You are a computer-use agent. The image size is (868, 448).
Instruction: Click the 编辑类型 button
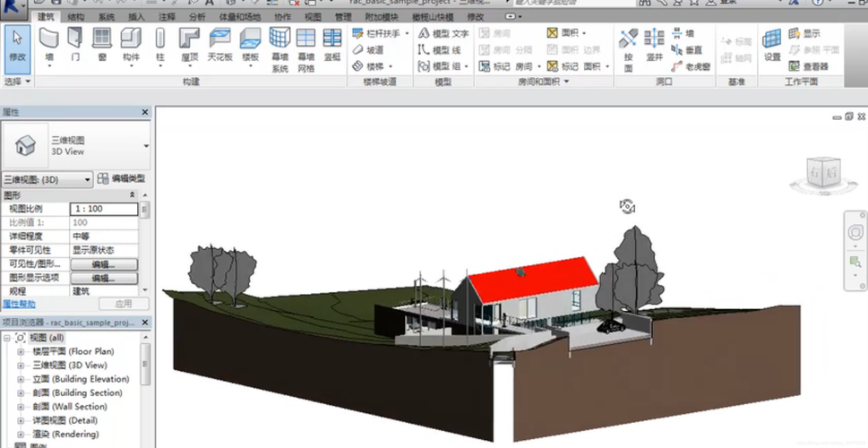coord(122,179)
